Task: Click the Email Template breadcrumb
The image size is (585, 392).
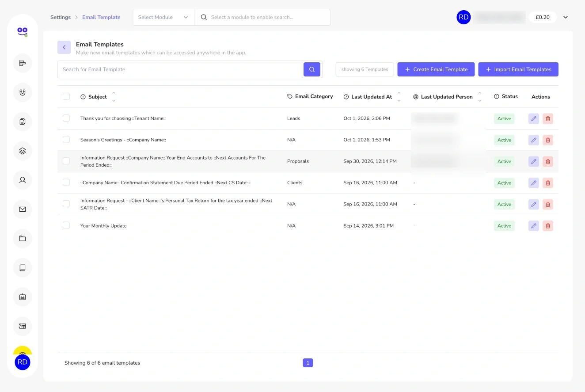Action: click(x=101, y=17)
